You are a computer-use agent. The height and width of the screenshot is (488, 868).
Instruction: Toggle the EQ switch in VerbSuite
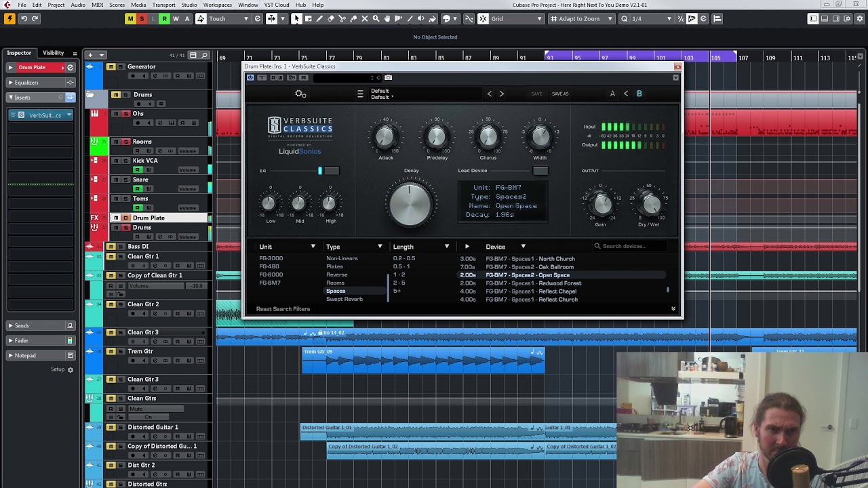click(x=331, y=171)
